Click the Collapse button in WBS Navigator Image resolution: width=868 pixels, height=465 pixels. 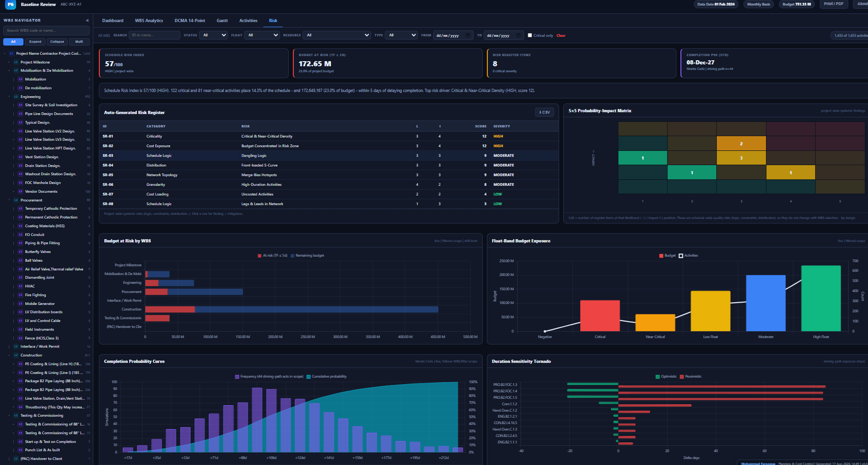click(x=57, y=42)
